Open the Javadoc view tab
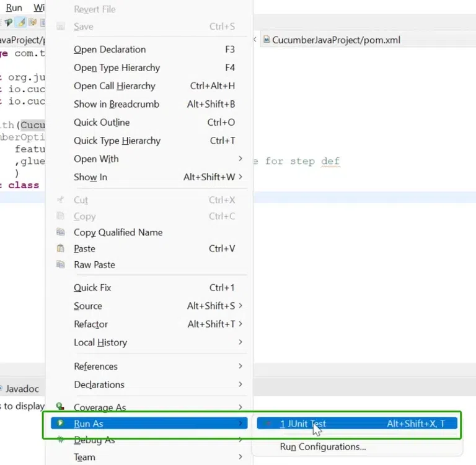The height and width of the screenshot is (465, 476). 22,389
